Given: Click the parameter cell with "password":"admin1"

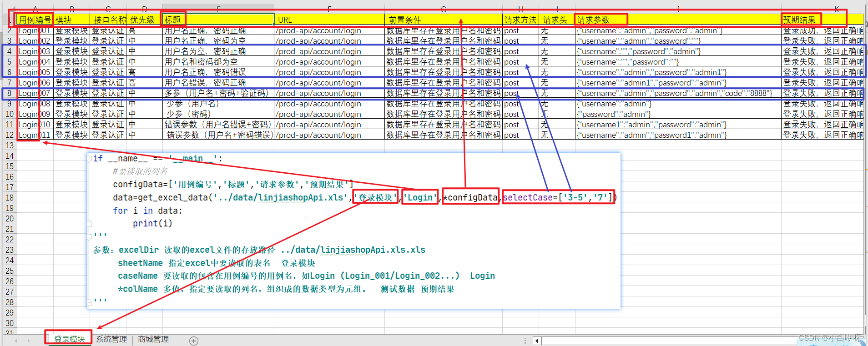Looking at the screenshot, I should 678,72.
